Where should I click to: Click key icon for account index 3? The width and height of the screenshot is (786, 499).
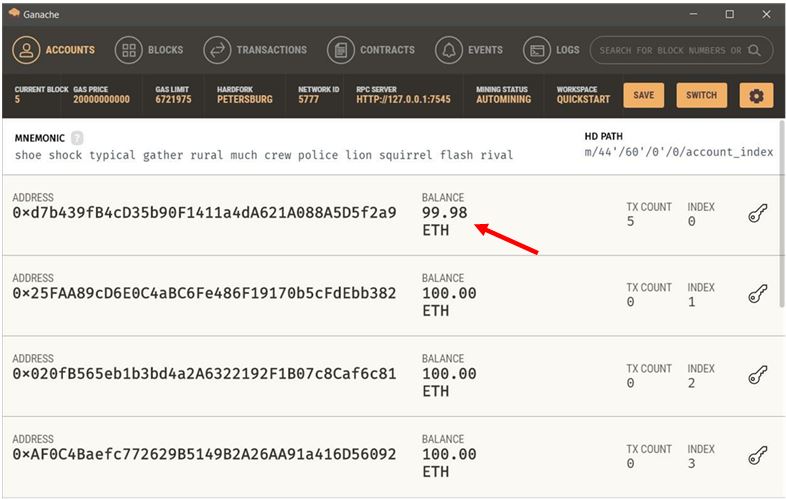click(x=757, y=456)
